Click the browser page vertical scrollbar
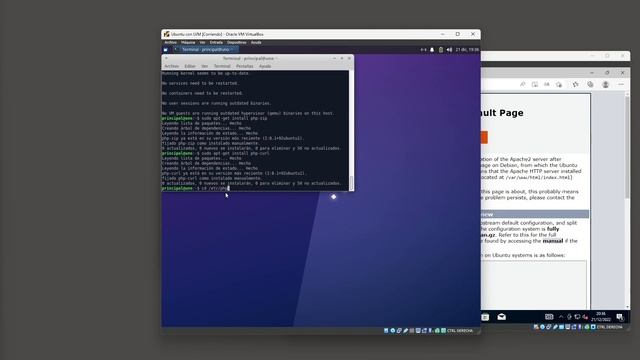Image resolution: width=640 pixels, height=360 pixels. (627, 200)
